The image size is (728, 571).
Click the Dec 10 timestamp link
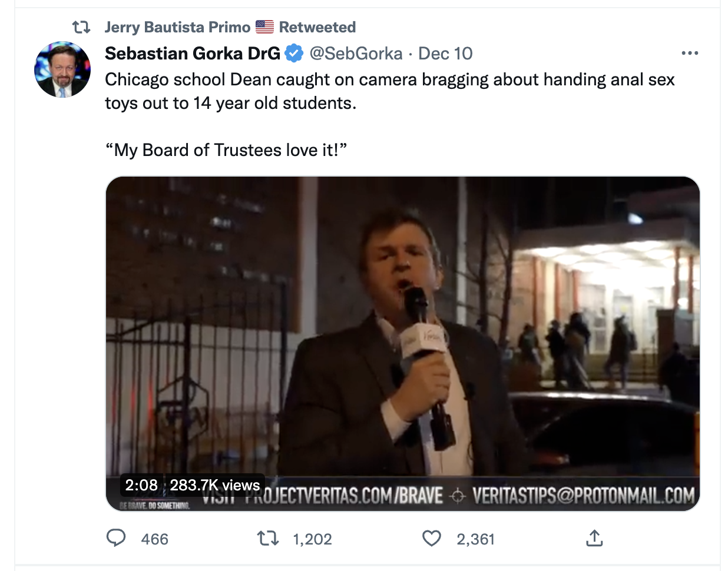(445, 53)
